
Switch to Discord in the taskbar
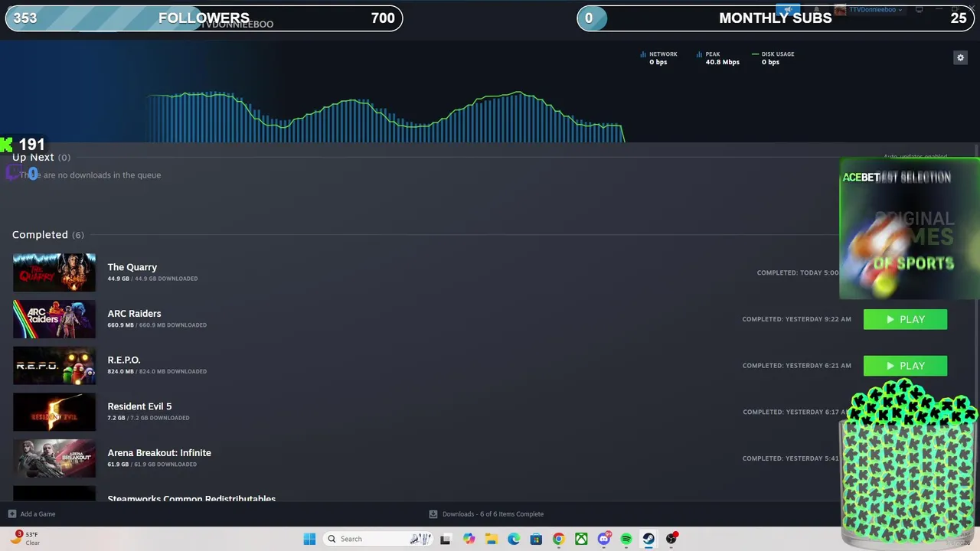[604, 539]
